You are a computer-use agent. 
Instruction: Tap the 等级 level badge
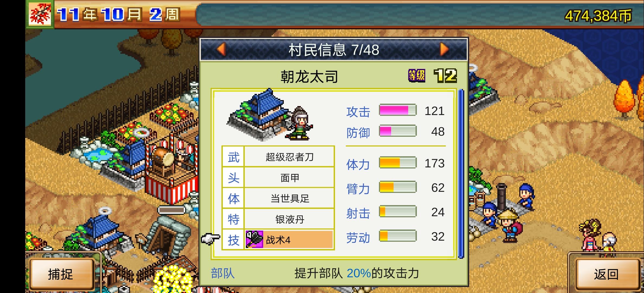pos(417,76)
